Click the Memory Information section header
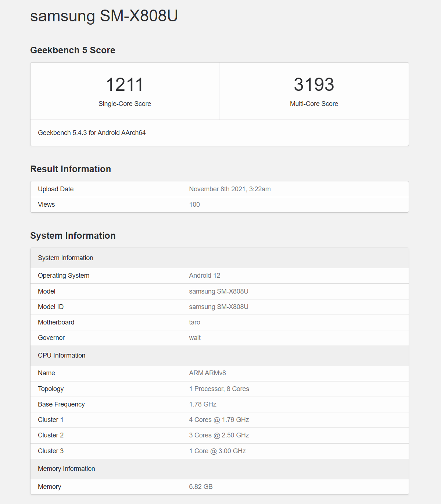The image size is (441, 504). tap(67, 469)
